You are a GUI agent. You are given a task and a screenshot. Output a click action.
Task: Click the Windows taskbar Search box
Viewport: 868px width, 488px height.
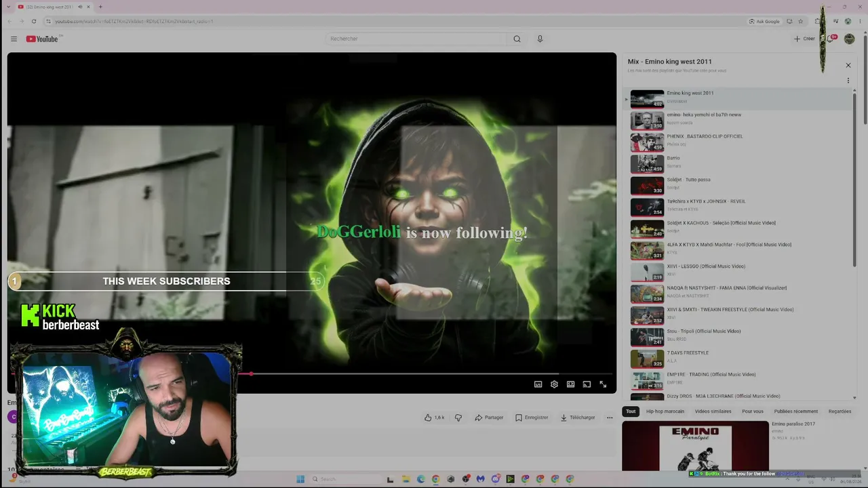[x=346, y=479]
